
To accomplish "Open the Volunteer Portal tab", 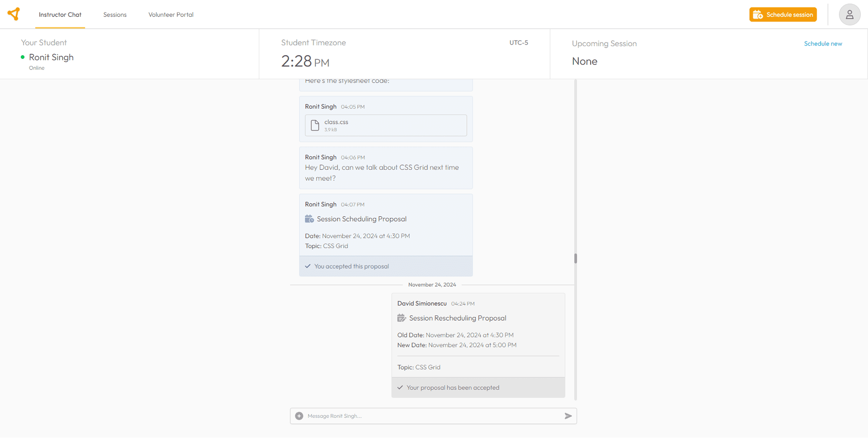I will pyautogui.click(x=171, y=15).
